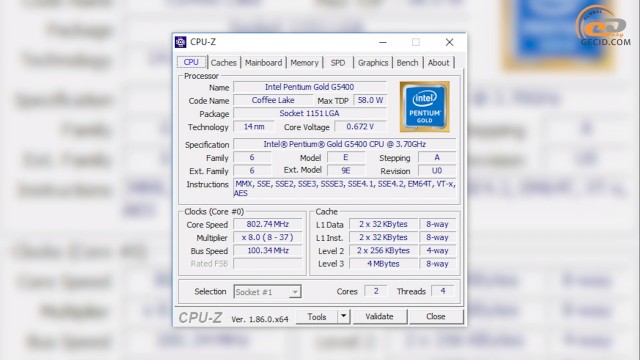Screen dimensions: 640x360
Task: Click the Tools button
Action: (317, 317)
